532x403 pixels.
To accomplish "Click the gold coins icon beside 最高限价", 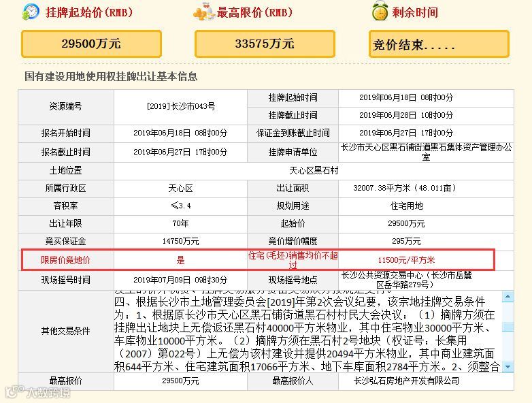I will pos(203,12).
